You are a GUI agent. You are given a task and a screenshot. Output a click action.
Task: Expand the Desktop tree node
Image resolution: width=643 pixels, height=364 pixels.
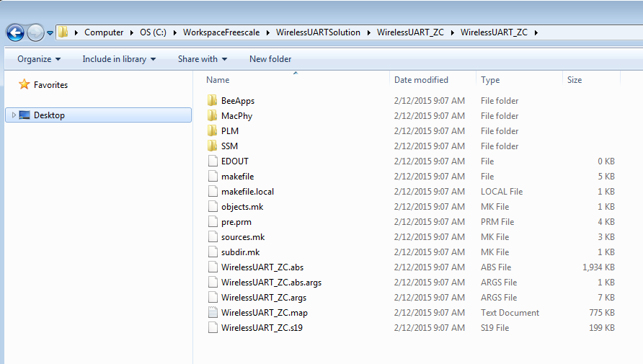tap(14, 115)
